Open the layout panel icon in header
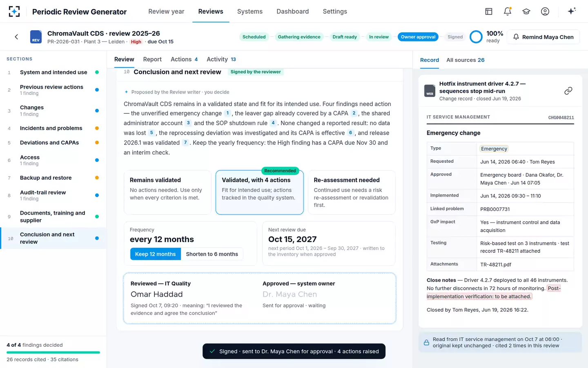588x368 pixels. [x=489, y=11]
